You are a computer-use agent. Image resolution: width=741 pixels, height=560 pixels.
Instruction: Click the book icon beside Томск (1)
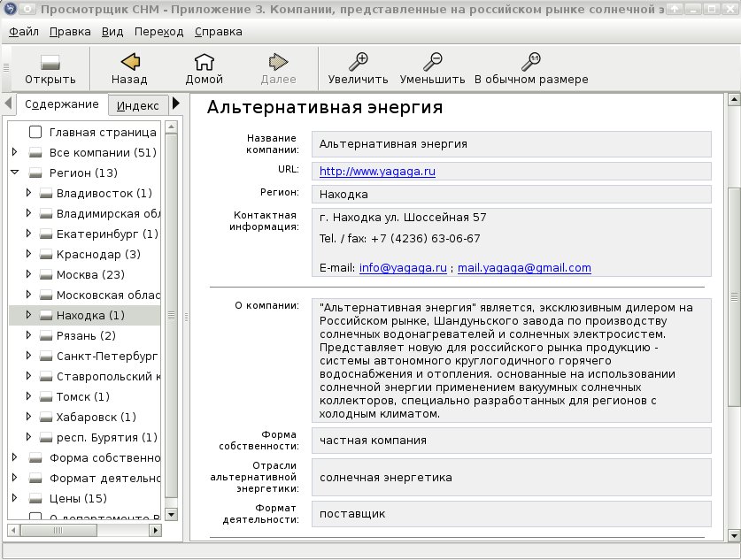[x=46, y=396]
